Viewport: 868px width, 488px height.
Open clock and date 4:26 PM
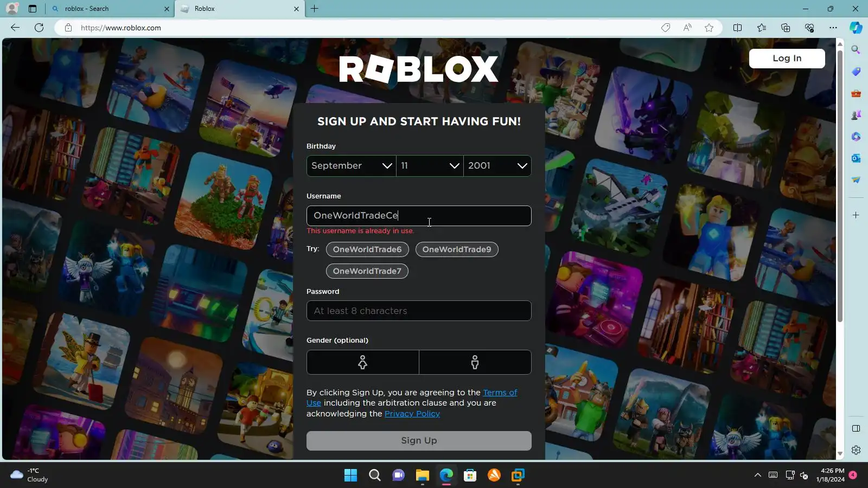point(831,476)
